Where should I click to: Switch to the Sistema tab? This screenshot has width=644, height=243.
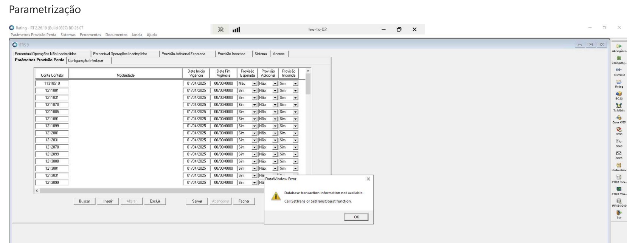[261, 54]
